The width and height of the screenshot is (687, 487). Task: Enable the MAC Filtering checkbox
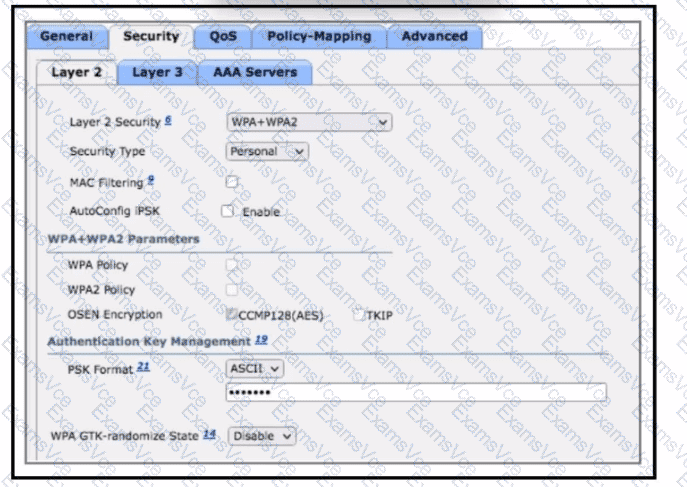(231, 182)
